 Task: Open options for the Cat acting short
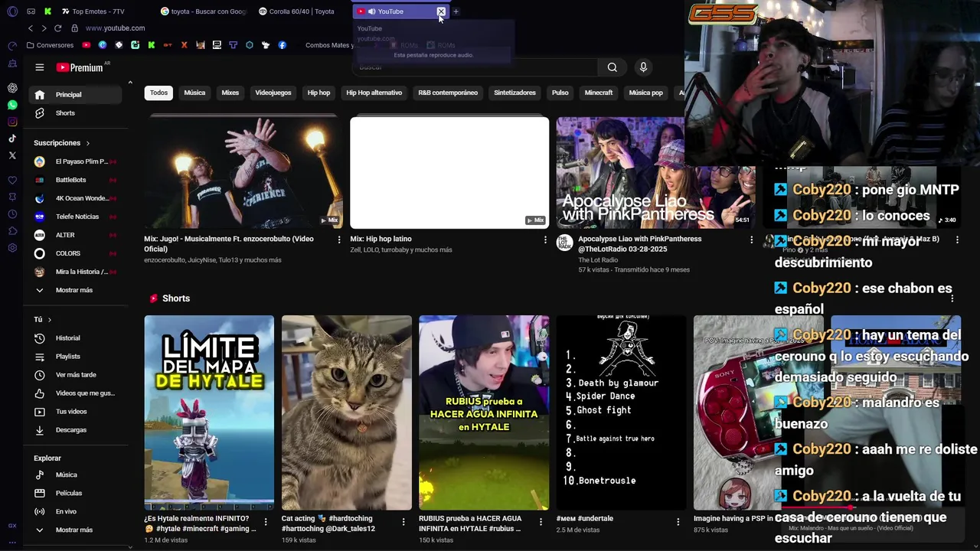pos(403,522)
